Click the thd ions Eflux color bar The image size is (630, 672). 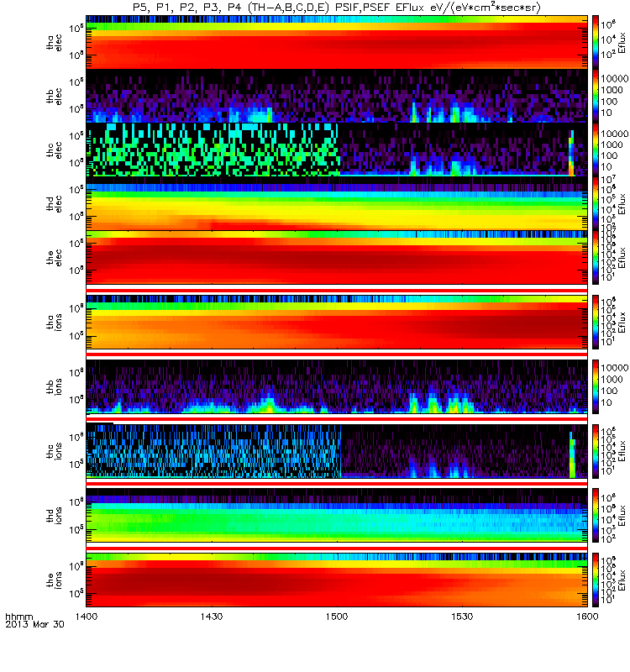coord(596,515)
